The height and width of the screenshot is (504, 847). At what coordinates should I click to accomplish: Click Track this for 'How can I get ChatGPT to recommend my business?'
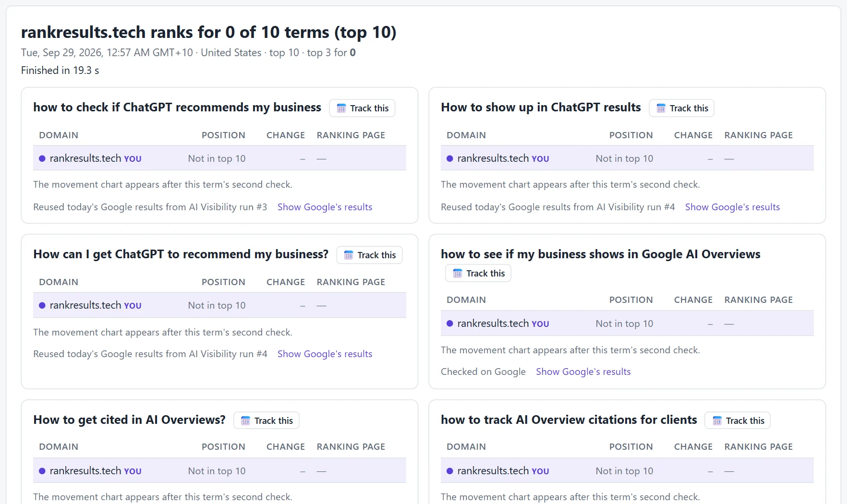370,255
